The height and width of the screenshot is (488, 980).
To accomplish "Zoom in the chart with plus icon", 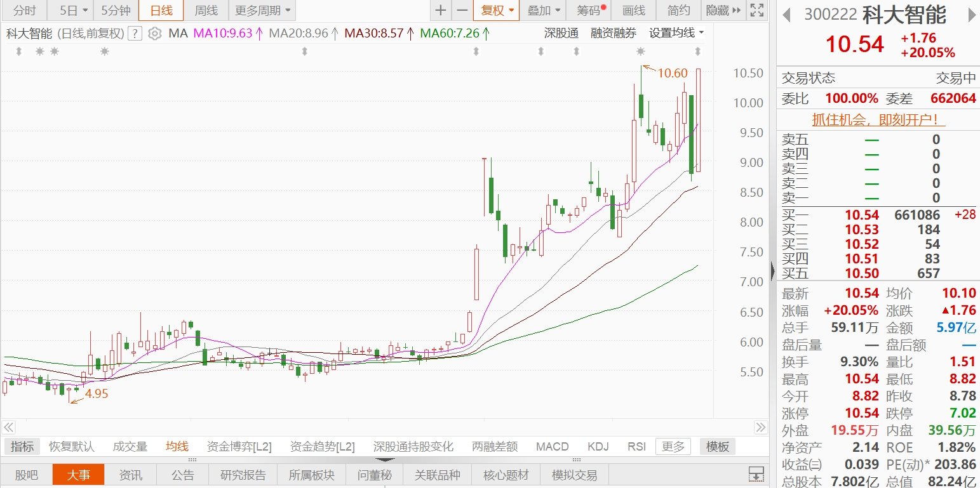I will tap(441, 10).
